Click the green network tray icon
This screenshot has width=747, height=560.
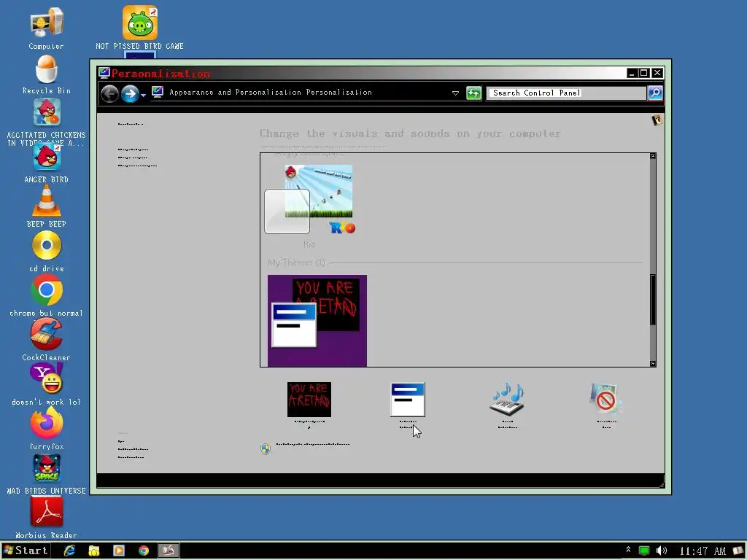643,551
